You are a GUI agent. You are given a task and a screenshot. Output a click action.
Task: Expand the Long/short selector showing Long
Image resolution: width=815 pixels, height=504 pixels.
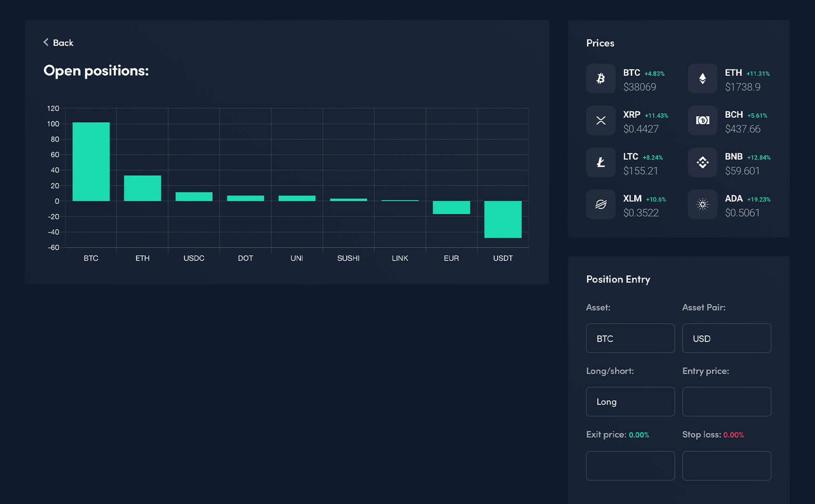[x=630, y=402]
